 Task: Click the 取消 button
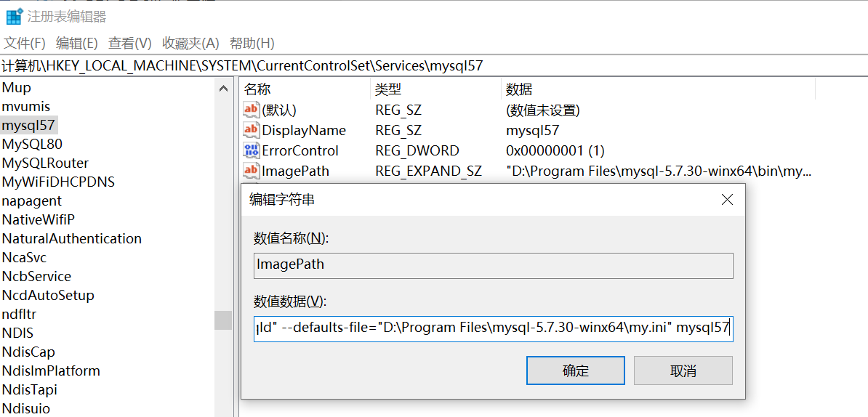683,371
